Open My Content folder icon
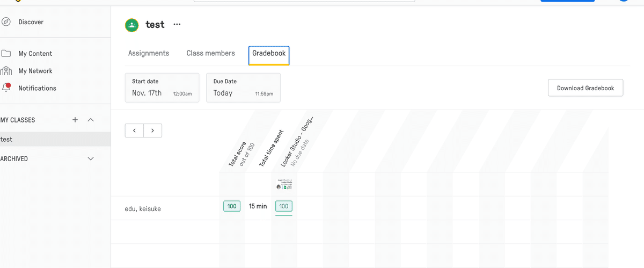 (x=6, y=54)
